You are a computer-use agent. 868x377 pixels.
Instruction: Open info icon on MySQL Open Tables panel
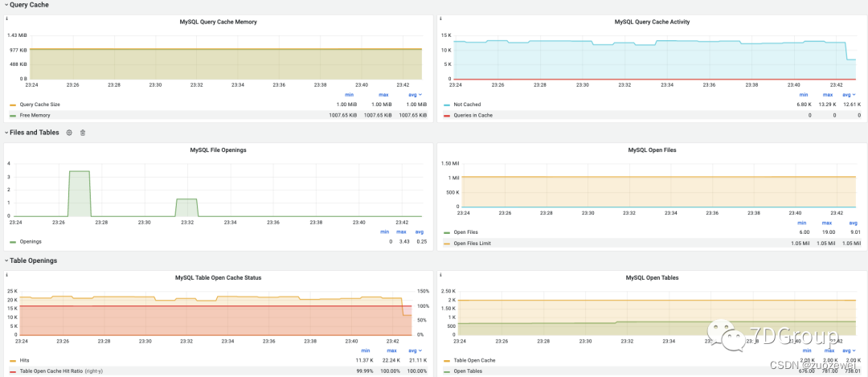440,275
